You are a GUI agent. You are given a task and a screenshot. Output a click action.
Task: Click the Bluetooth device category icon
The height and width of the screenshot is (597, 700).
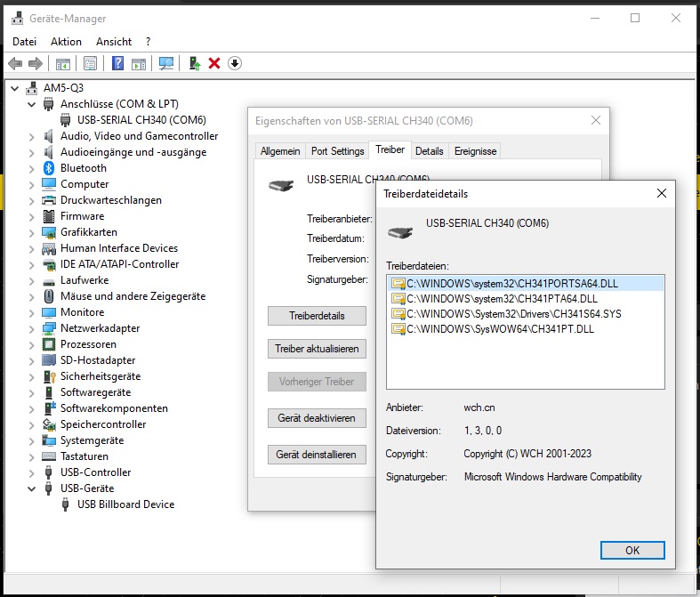coord(49,168)
